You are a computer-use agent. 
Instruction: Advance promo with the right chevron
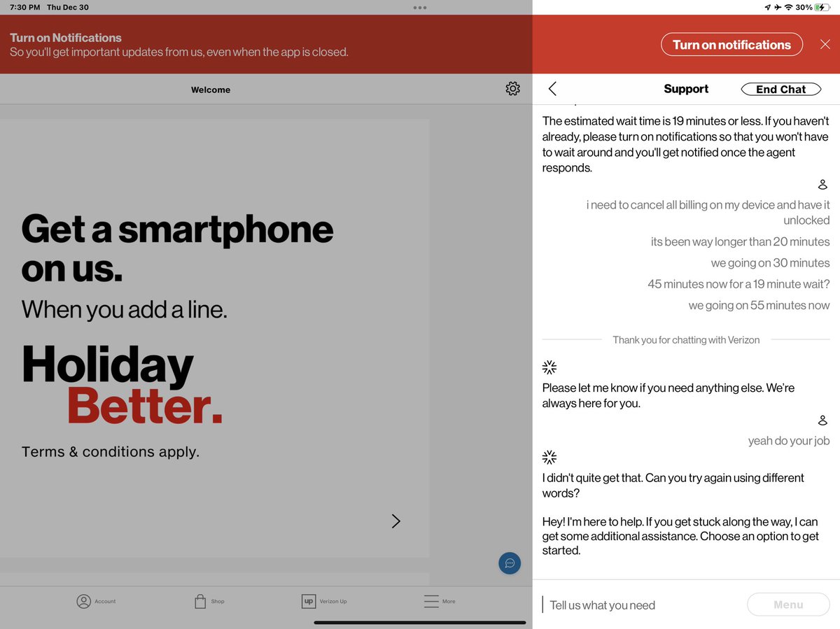point(395,521)
